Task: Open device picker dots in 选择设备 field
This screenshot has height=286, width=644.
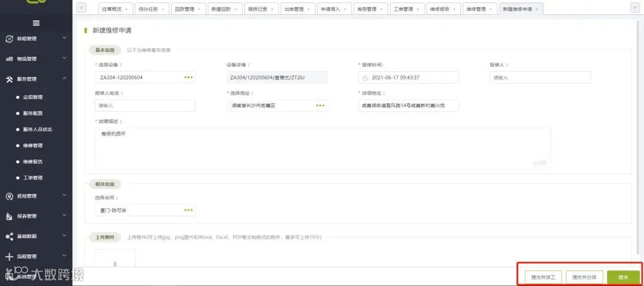Action: (x=188, y=78)
